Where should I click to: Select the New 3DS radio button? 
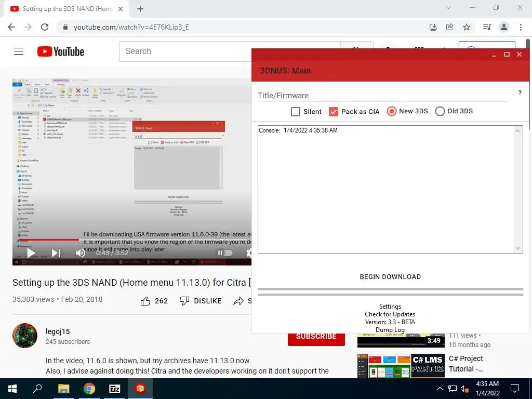(x=392, y=111)
